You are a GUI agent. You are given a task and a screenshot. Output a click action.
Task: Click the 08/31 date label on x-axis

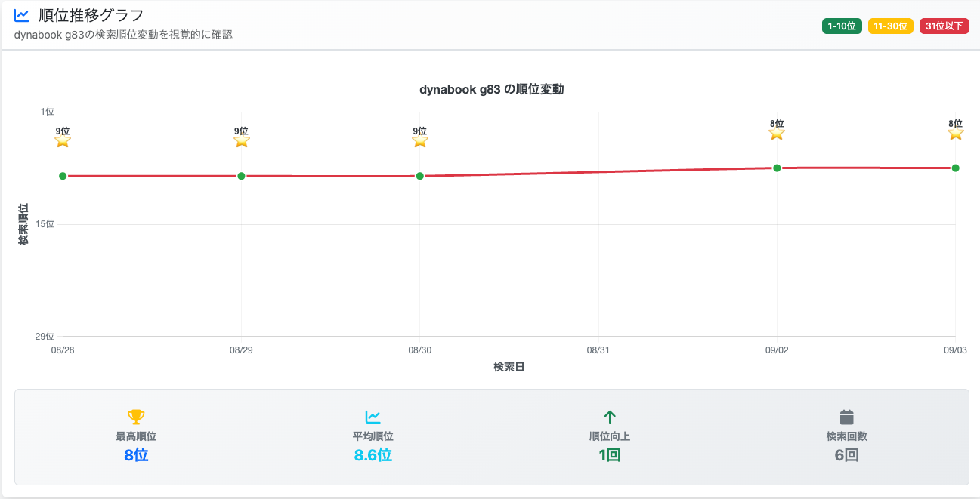point(598,350)
